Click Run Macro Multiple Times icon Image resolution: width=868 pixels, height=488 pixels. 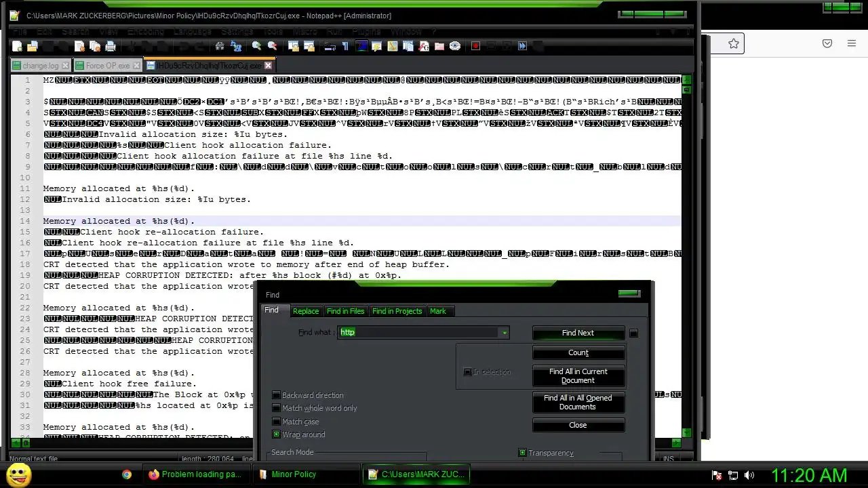[522, 46]
